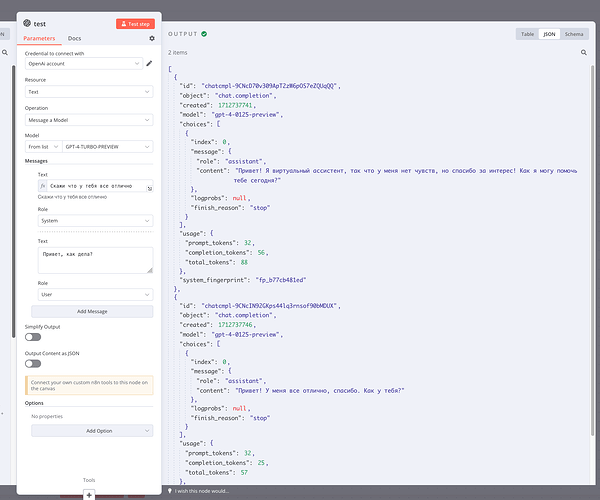Switch output view to JSON
The height and width of the screenshot is (500, 600).
[x=549, y=34]
